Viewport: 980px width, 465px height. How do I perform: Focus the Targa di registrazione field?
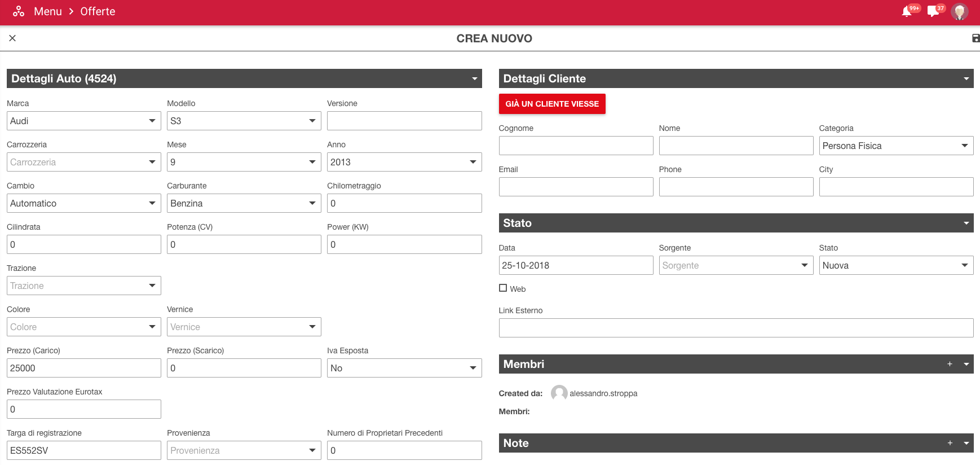[83, 450]
